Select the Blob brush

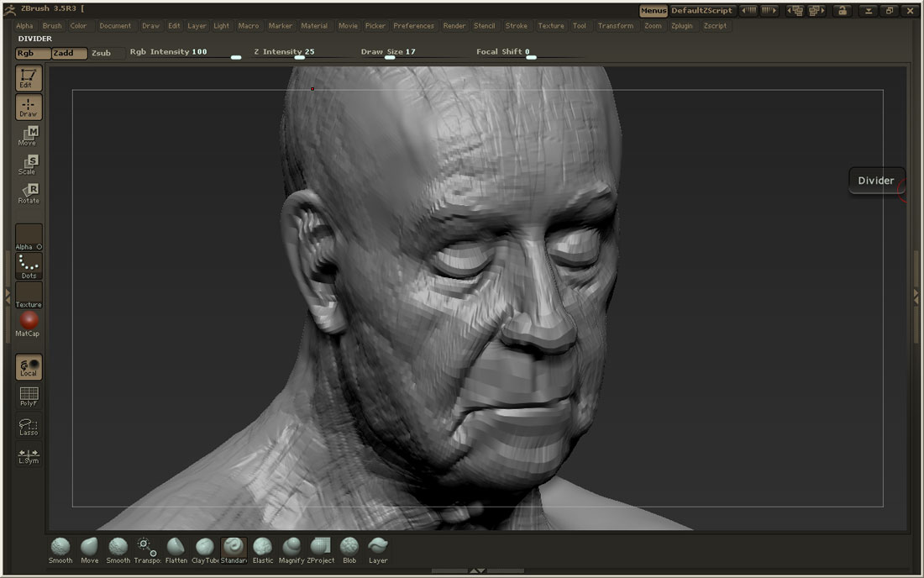pyautogui.click(x=349, y=549)
